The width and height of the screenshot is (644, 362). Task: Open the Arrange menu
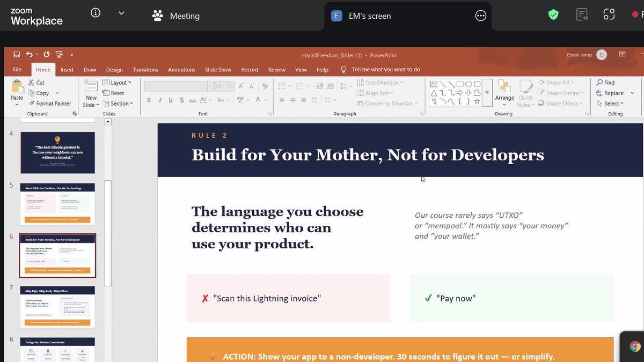click(504, 93)
